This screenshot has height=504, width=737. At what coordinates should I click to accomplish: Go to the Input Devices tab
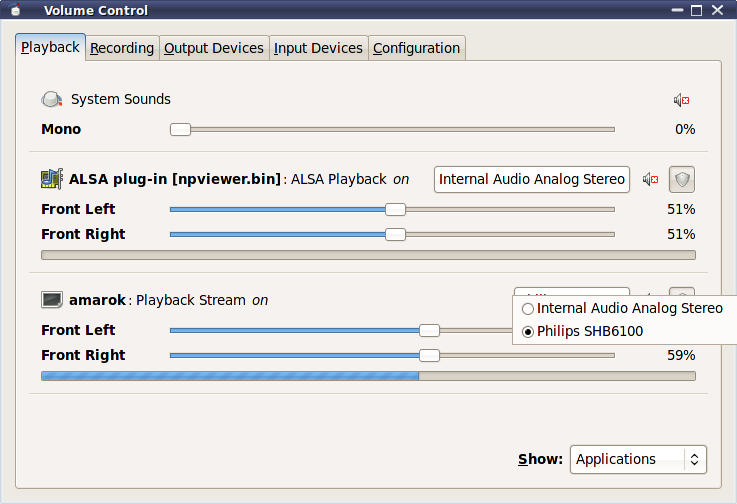point(318,48)
